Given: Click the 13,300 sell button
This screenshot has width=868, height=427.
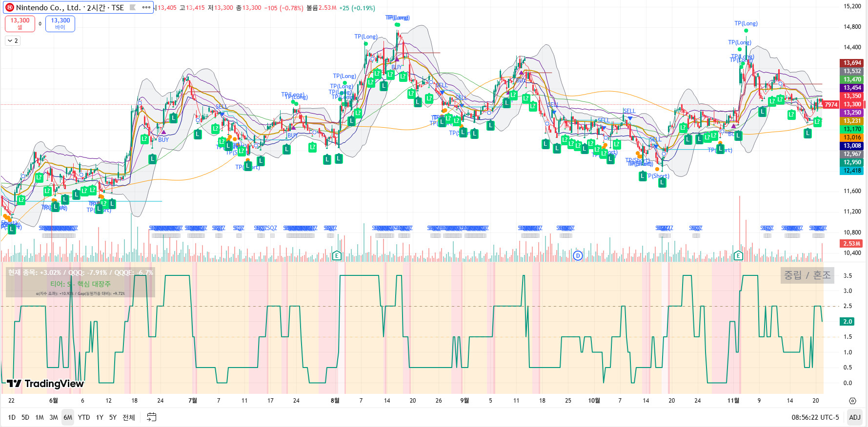Looking at the screenshot, I should click(x=20, y=23).
